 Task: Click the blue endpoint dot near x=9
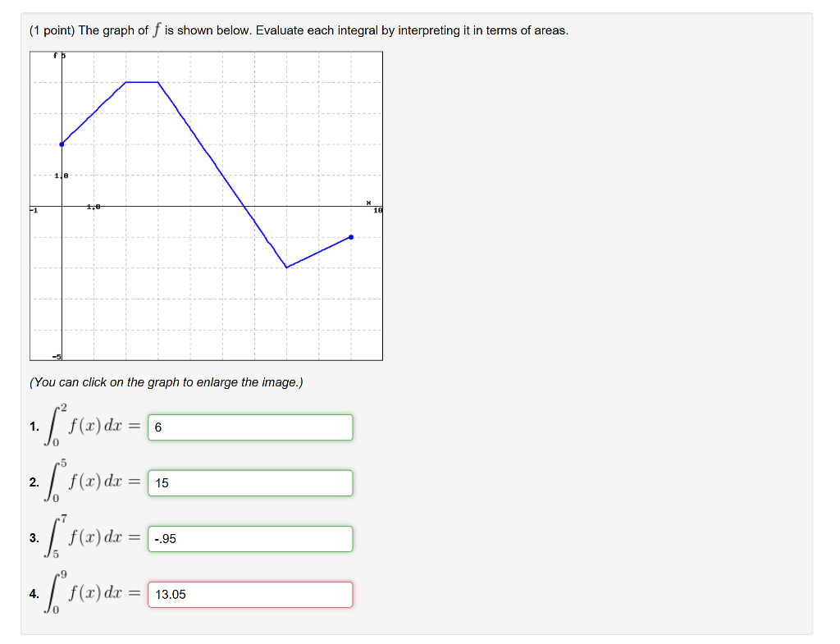click(x=351, y=237)
